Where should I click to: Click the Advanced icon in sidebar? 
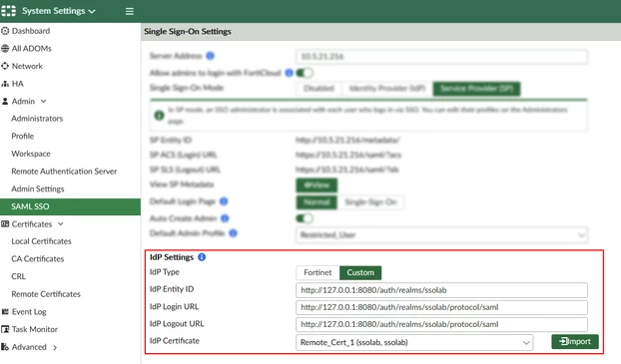pyautogui.click(x=5, y=347)
